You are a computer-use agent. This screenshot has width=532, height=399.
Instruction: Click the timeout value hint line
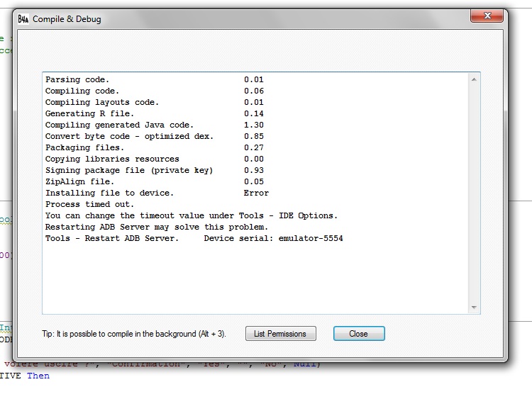pos(192,216)
